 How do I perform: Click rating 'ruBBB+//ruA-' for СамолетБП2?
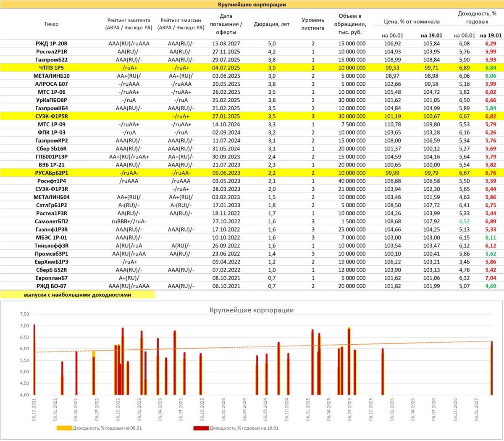pos(129,221)
